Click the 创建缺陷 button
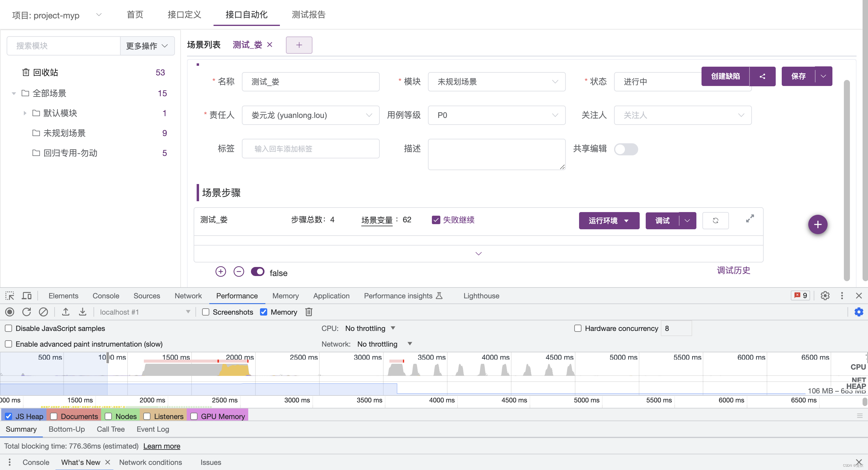 click(x=725, y=77)
